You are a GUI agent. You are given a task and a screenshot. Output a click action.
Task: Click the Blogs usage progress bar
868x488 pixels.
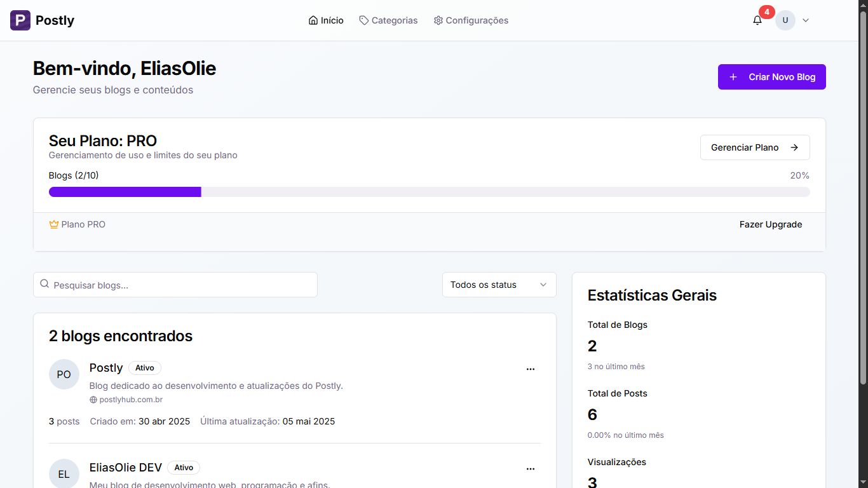[429, 192]
